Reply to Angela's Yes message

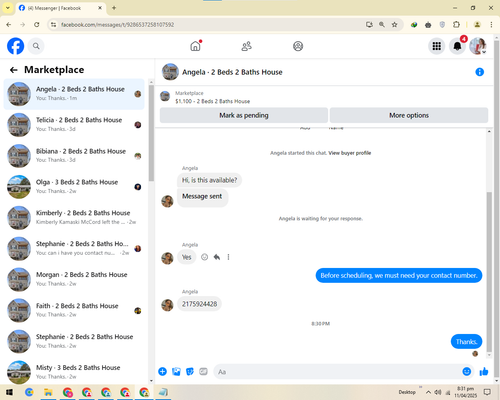click(x=217, y=257)
